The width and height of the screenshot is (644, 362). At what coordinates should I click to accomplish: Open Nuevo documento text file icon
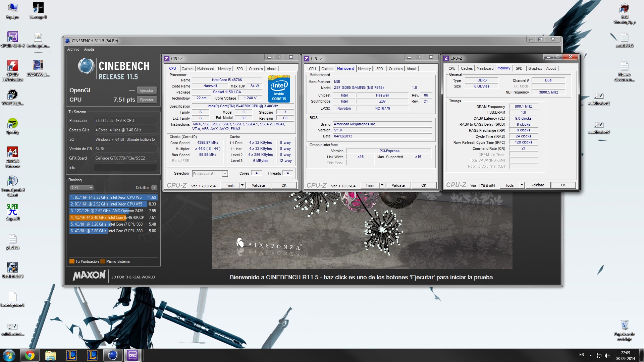[x=624, y=71]
